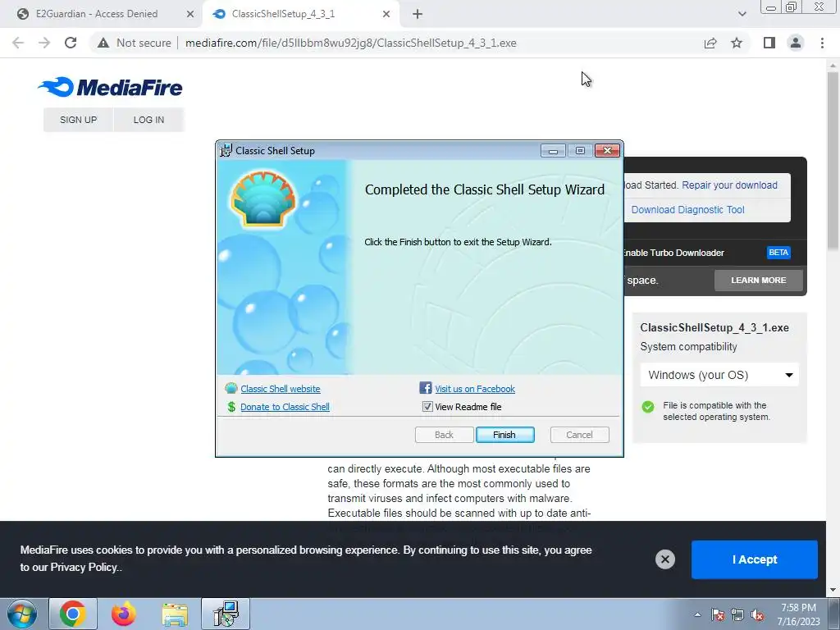The height and width of the screenshot is (630, 840).
Task: Click Finish to exit setup wizard
Action: (504, 435)
